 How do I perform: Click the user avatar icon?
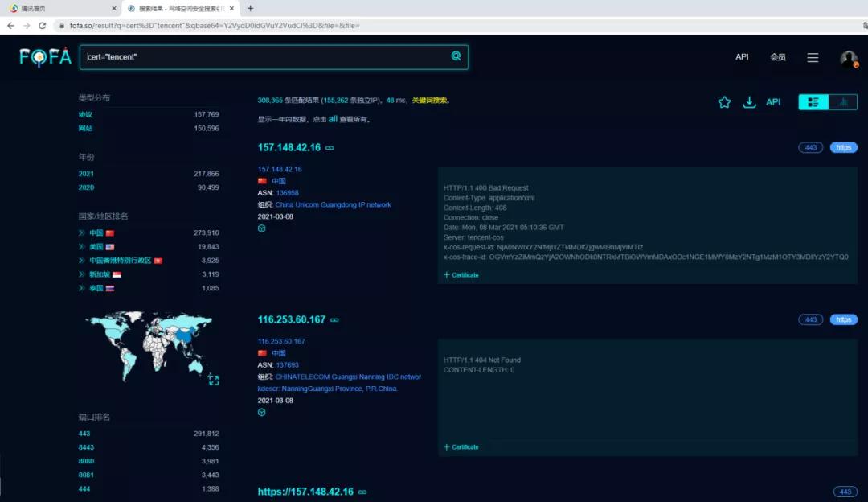[x=849, y=58]
